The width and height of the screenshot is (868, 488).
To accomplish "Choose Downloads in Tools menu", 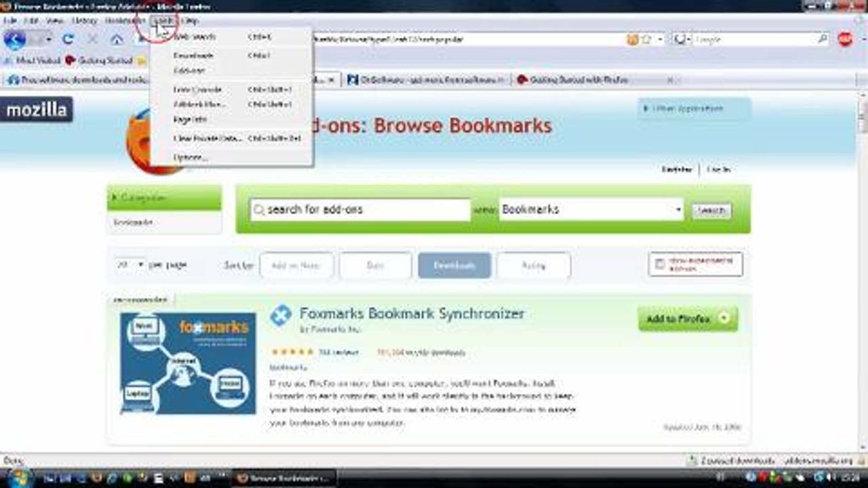I will [x=231, y=56].
